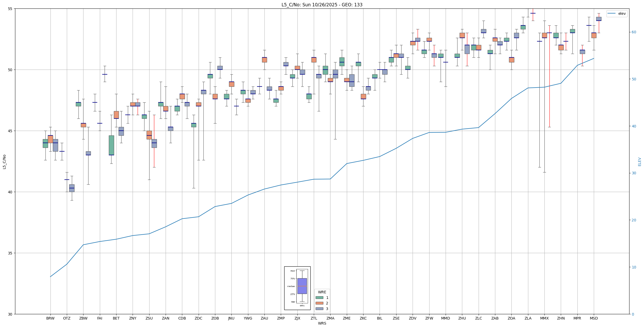Image resolution: width=644 pixels, height=328 pixels.
Task: Click the ZMA label on x-axis
Action: [330, 318]
